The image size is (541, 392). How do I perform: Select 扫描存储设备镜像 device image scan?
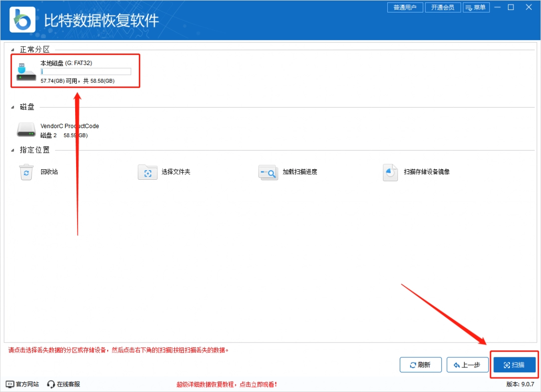[x=390, y=172]
